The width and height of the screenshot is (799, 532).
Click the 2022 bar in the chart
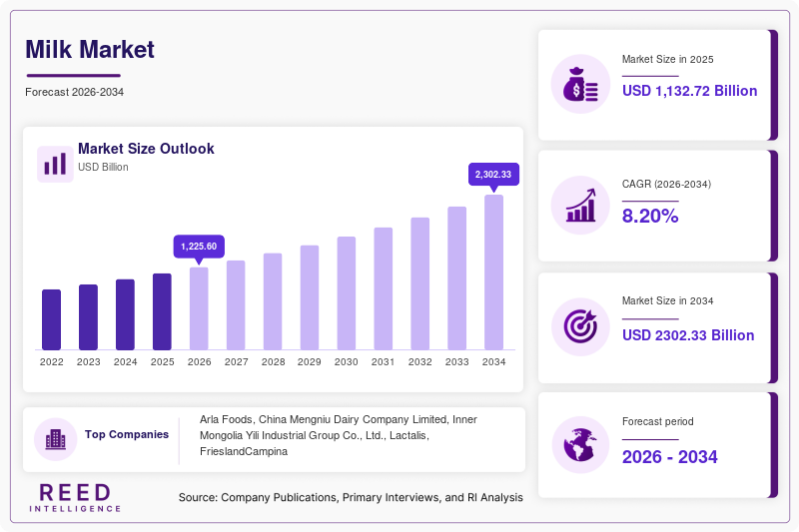tap(52, 319)
